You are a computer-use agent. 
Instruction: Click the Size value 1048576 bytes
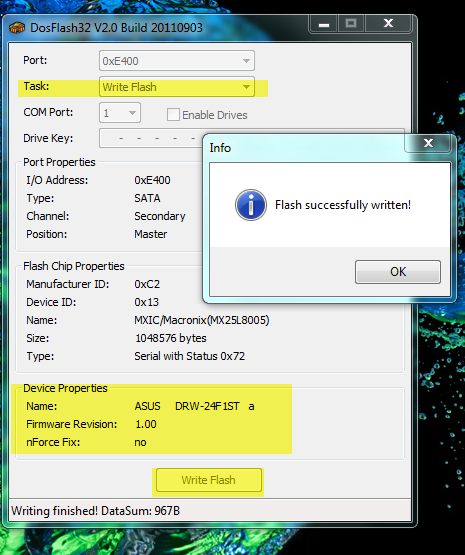(x=171, y=338)
